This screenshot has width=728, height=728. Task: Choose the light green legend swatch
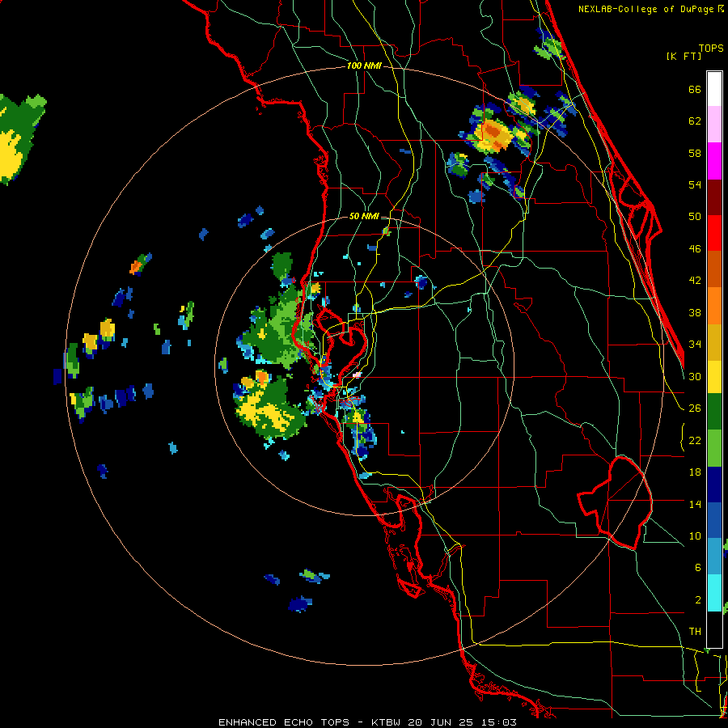[x=714, y=448]
